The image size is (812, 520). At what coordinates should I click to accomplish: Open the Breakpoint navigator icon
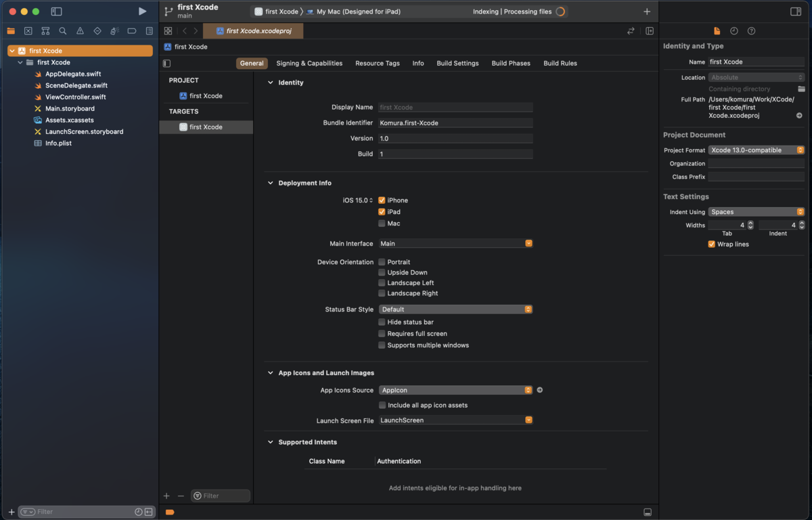coord(132,31)
